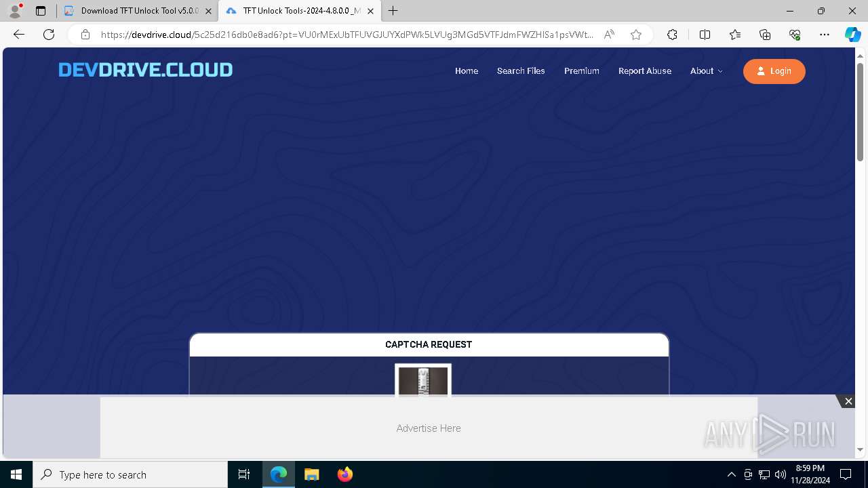Open the Premium page
Image resolution: width=868 pixels, height=488 pixels.
click(x=582, y=71)
